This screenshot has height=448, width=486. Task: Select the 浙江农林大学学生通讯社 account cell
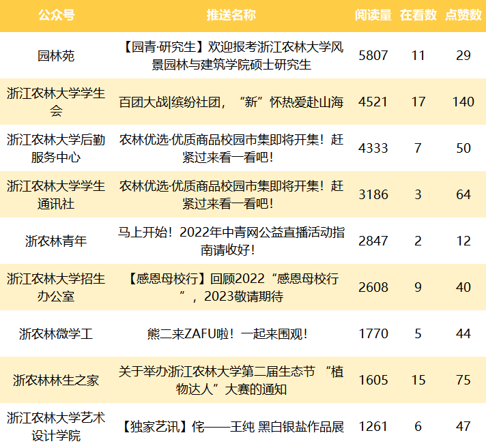pos(56,195)
